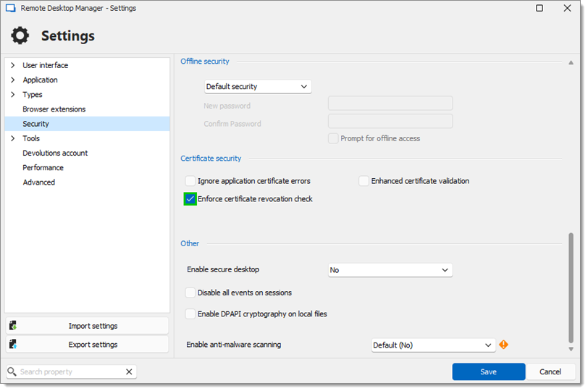Select Types in the sidebar tree
The image size is (588, 391).
point(33,94)
